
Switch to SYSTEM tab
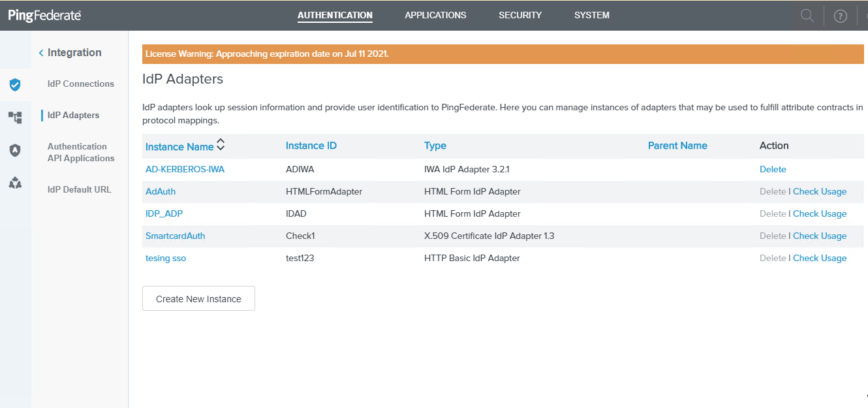coord(592,15)
